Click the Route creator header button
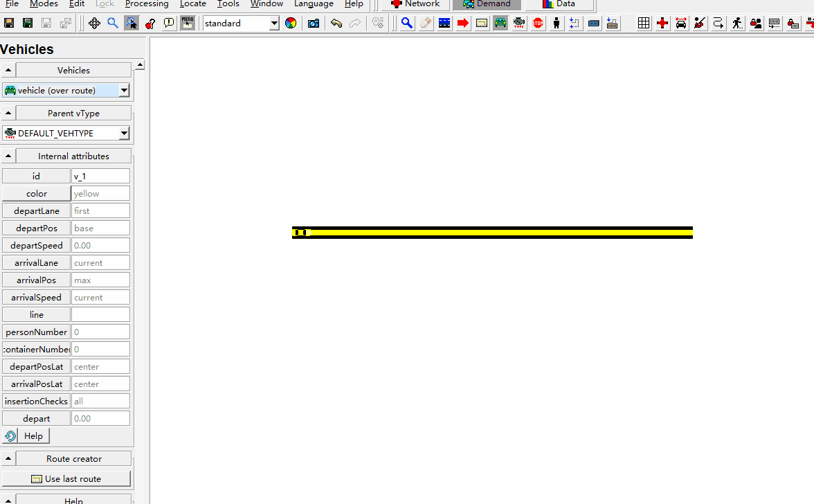The width and height of the screenshot is (814, 504). click(x=73, y=459)
